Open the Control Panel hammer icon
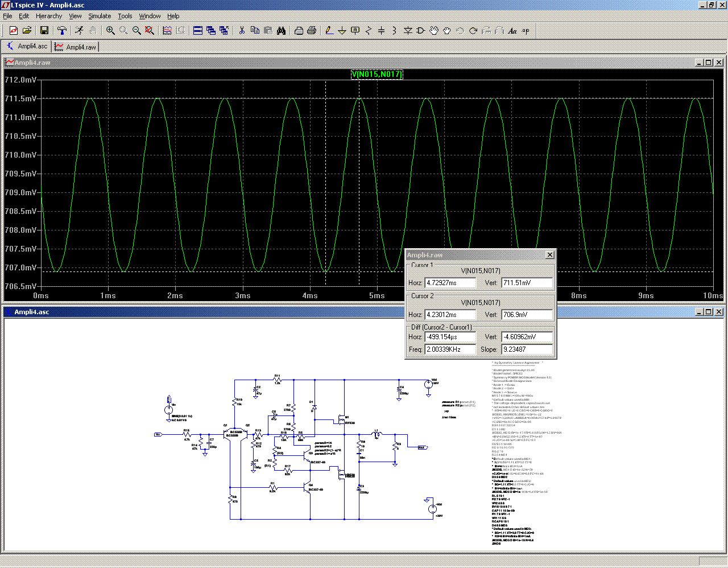This screenshot has height=568, width=728. tap(62, 31)
